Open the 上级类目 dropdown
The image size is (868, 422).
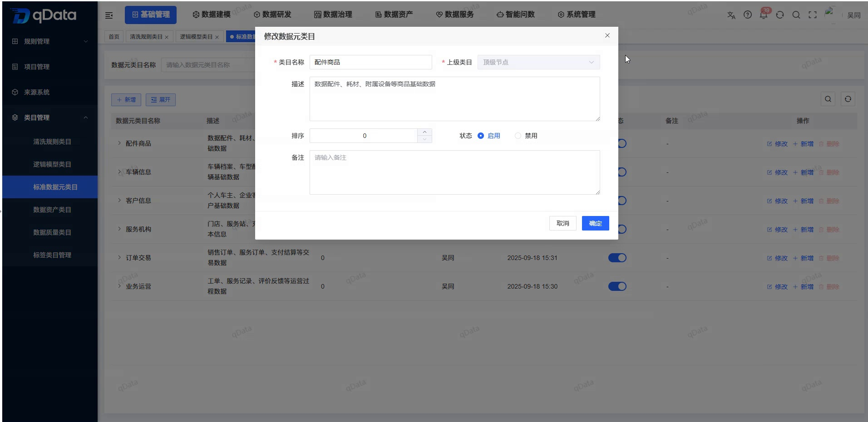click(539, 62)
